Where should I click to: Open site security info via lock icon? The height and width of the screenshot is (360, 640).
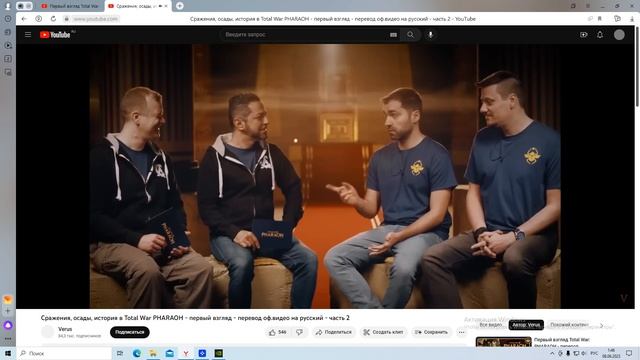(66, 19)
